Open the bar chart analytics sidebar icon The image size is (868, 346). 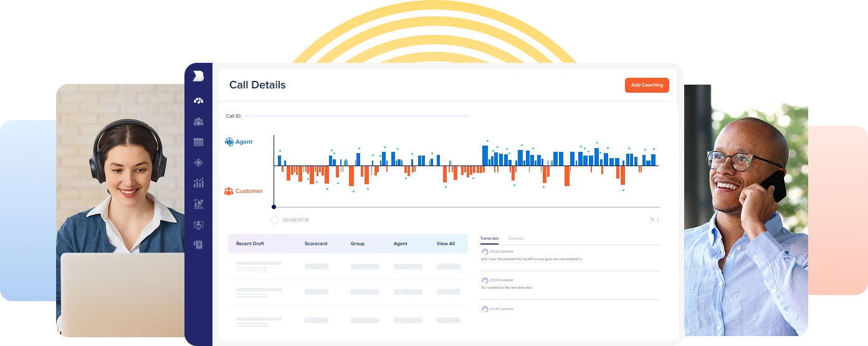pos(198,183)
